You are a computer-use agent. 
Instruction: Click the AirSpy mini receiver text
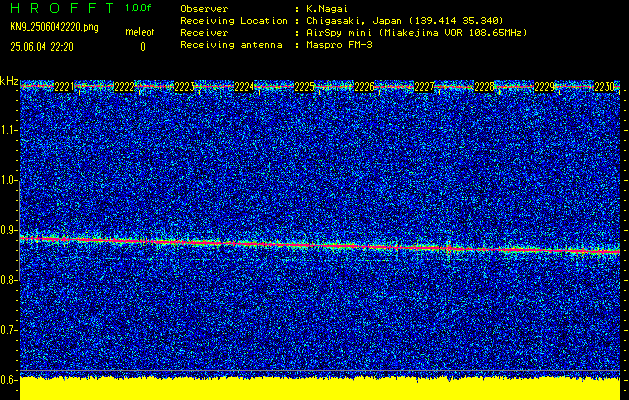pyautogui.click(x=416, y=32)
